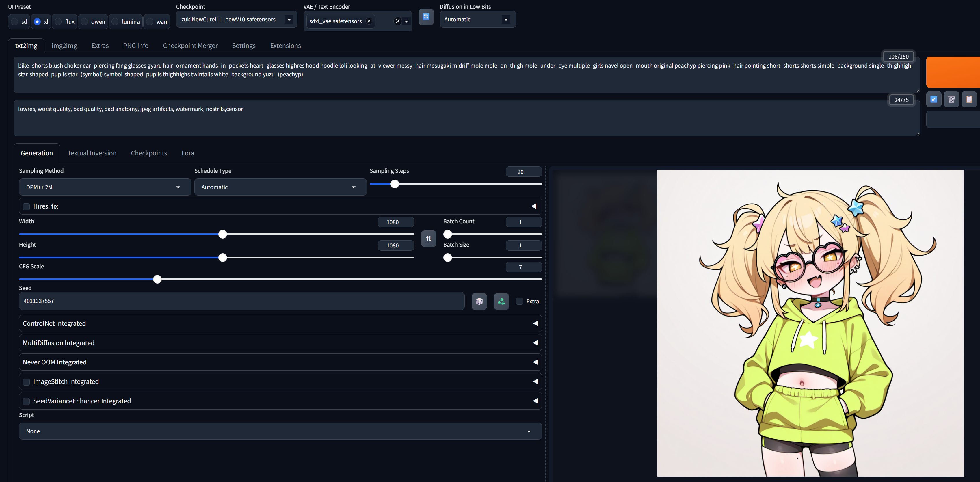
Task: Click the refresh checkpoint list icon
Action: [x=426, y=17]
